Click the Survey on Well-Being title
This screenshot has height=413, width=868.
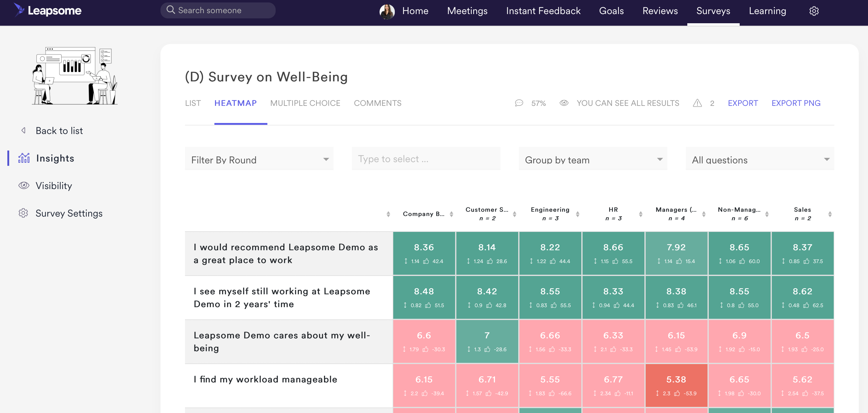point(266,77)
